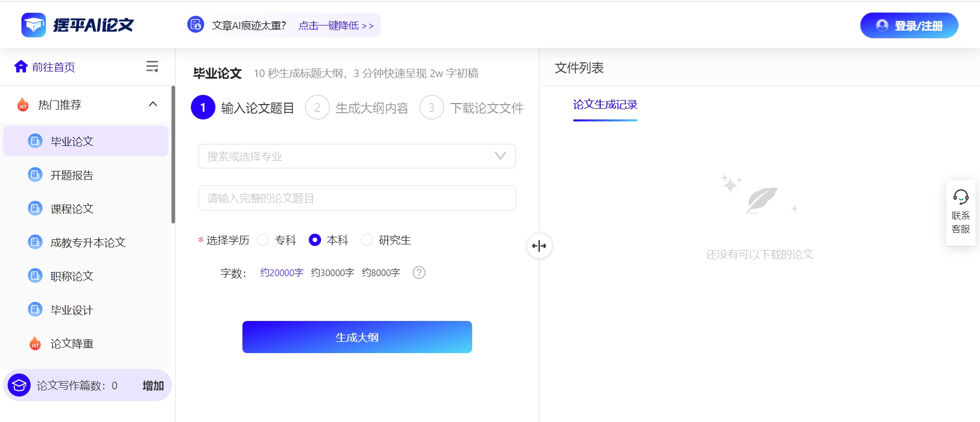Click the graduation cap icon by 论文写作篇数
980x422 pixels.
tap(19, 385)
